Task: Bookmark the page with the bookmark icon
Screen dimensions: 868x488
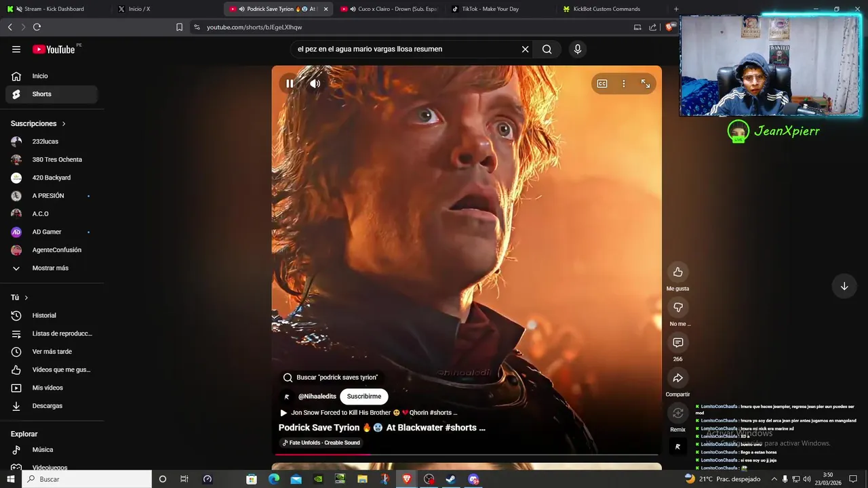Action: [x=179, y=27]
